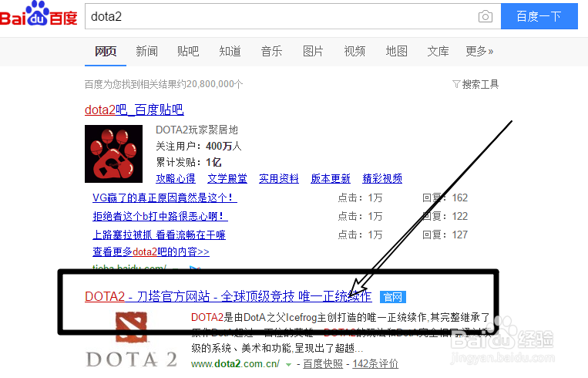Click 查看更多dota2吧的内容>>
The image size is (588, 378).
(151, 251)
